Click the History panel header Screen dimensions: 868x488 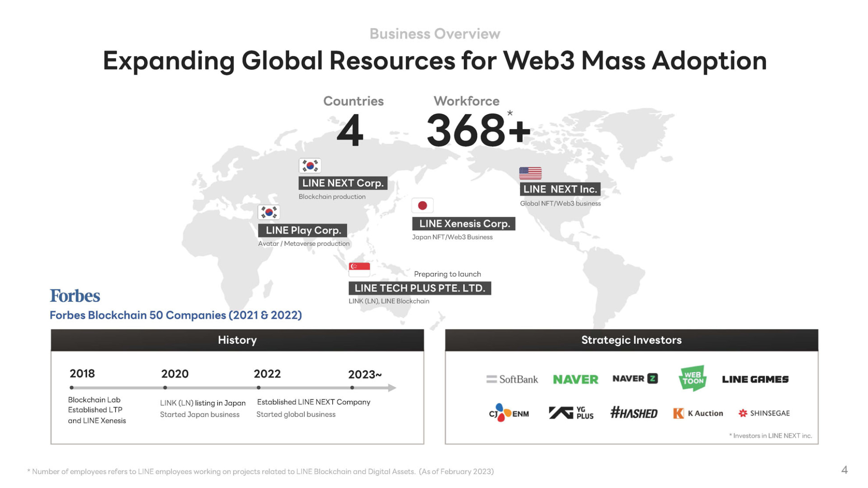[x=237, y=340]
